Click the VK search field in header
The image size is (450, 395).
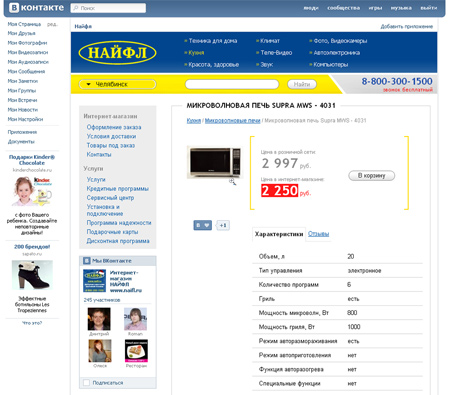108,8
